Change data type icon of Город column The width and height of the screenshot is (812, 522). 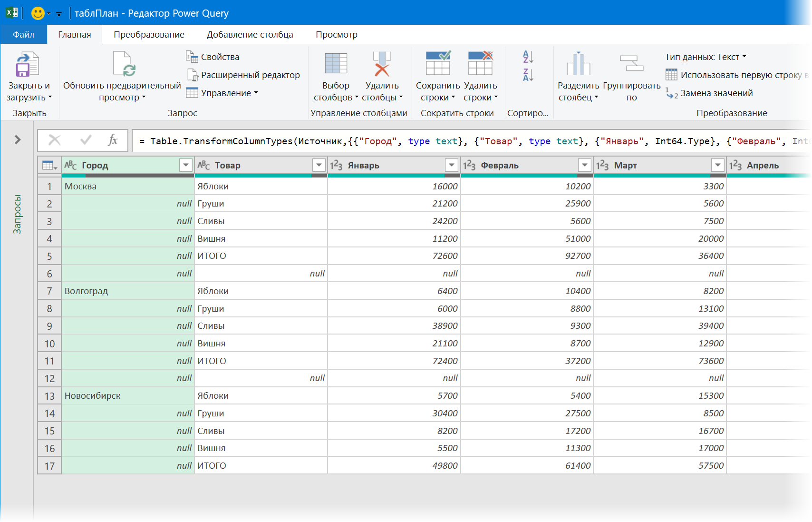pyautogui.click(x=70, y=165)
